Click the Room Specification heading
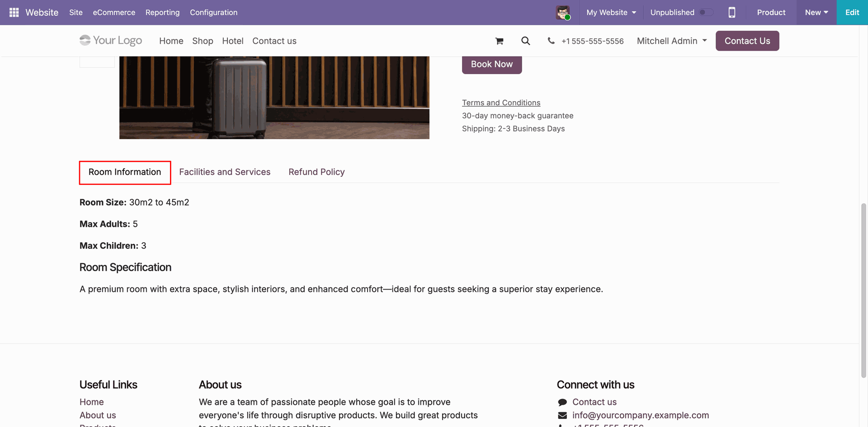 (125, 267)
